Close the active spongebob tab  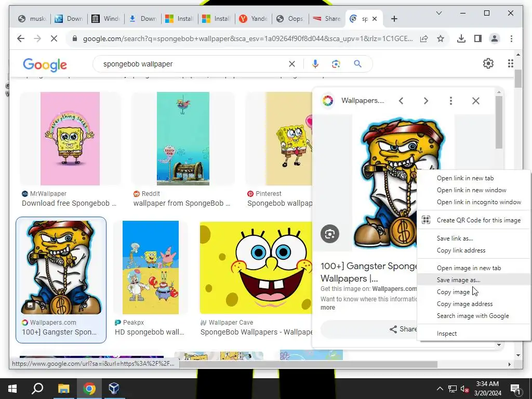coord(375,19)
